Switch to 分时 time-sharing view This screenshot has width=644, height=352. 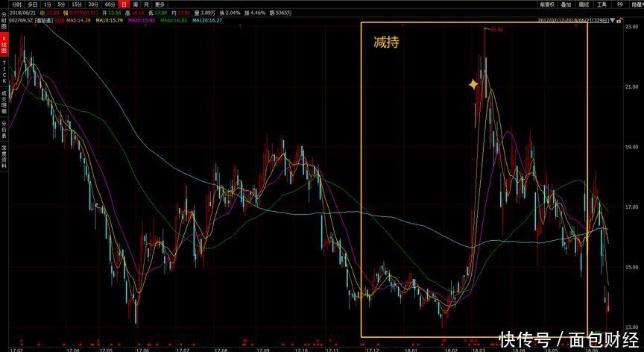click(x=16, y=4)
